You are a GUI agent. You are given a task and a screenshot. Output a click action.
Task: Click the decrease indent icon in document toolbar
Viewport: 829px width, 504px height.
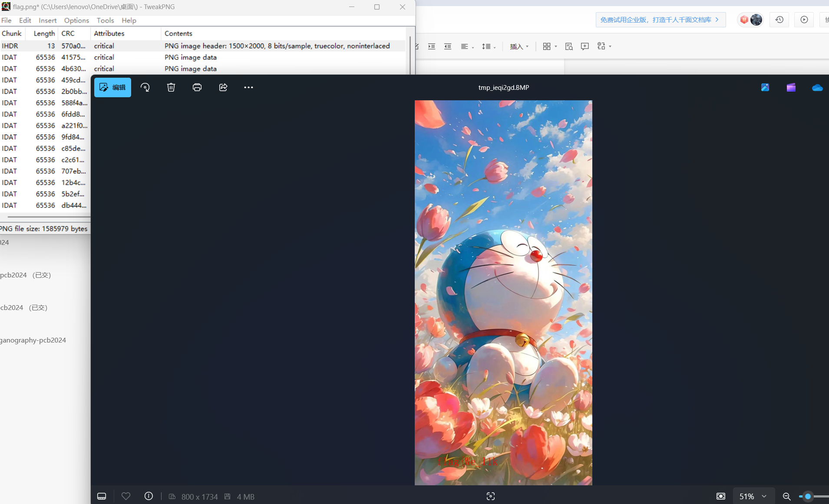tap(448, 46)
